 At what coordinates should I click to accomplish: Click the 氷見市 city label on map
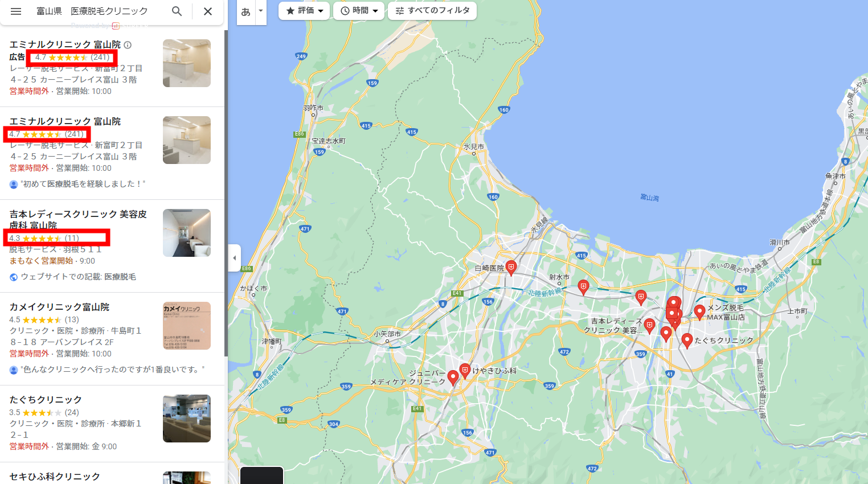[473, 146]
